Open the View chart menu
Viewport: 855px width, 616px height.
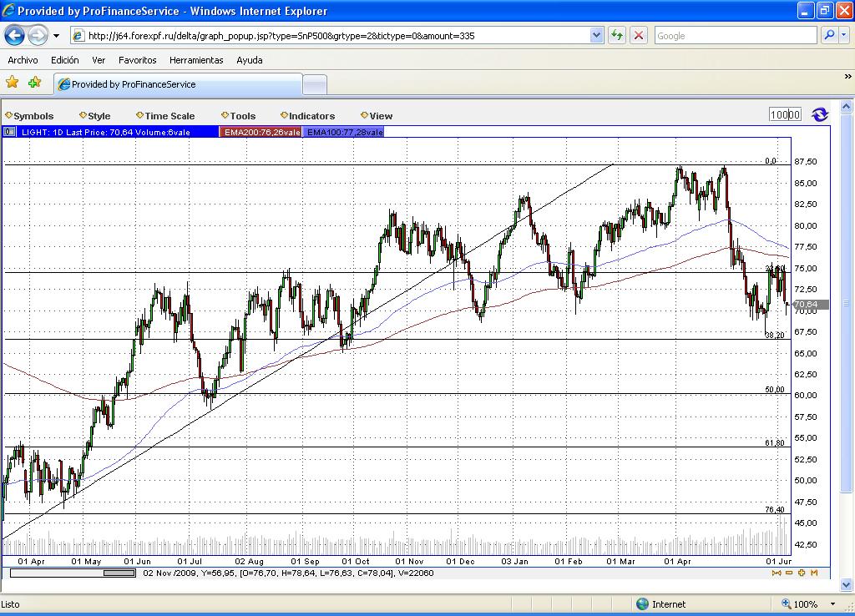[x=377, y=115]
